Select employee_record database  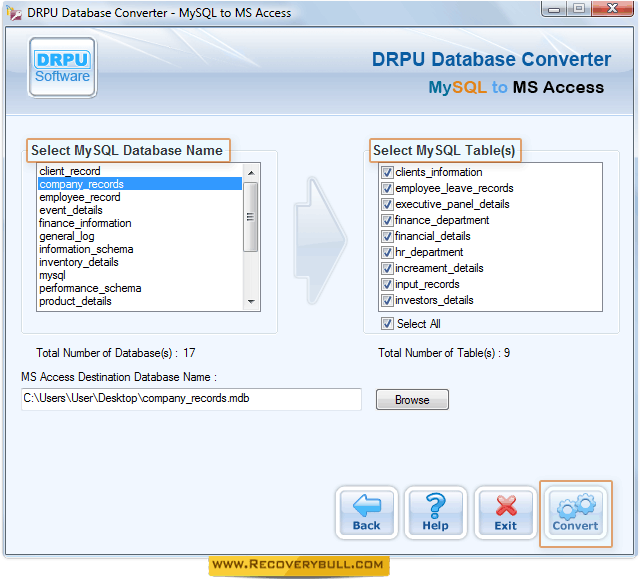[140, 197]
